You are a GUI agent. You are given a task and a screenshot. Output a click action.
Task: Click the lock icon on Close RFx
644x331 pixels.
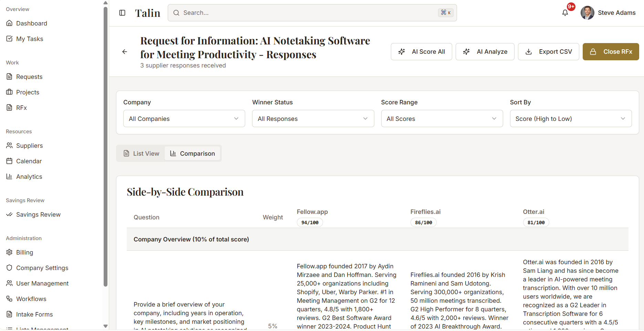593,52
